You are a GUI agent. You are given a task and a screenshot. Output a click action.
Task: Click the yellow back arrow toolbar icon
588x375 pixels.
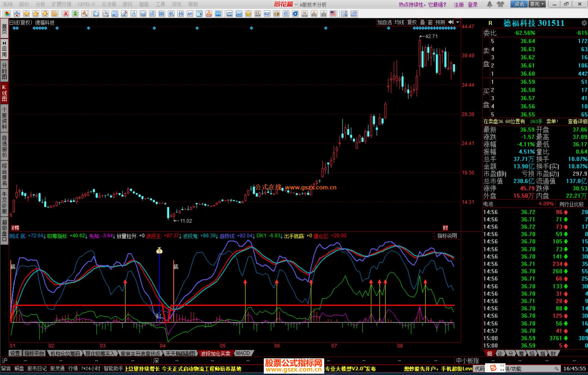pos(26,14)
